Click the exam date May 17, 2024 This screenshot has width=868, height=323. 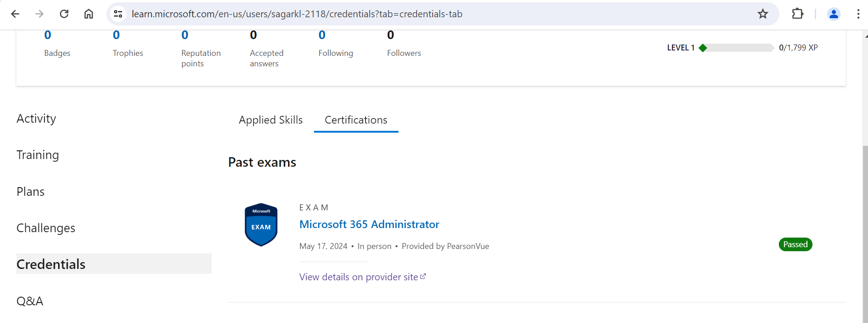click(x=323, y=246)
